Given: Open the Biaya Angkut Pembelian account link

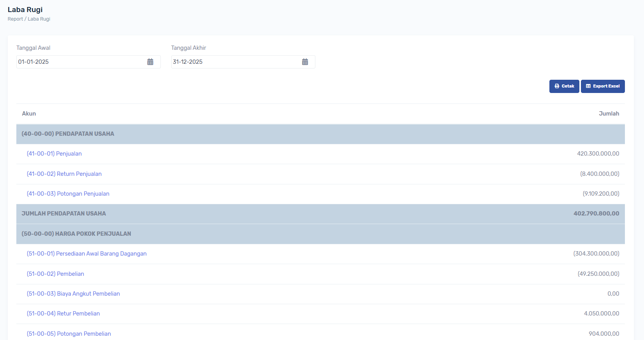Looking at the screenshot, I should tap(73, 294).
